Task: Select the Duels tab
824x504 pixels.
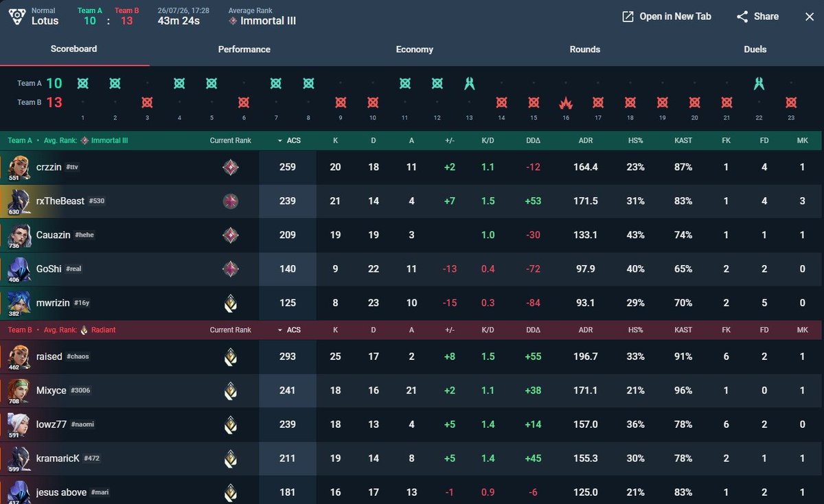Action: point(755,49)
